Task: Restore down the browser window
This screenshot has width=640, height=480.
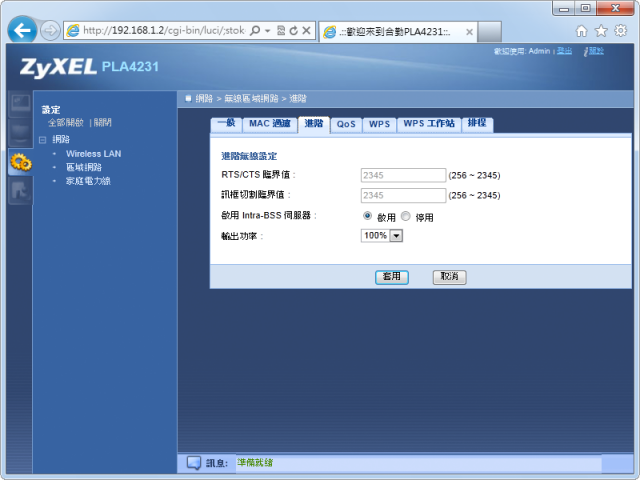Action: click(585, 8)
